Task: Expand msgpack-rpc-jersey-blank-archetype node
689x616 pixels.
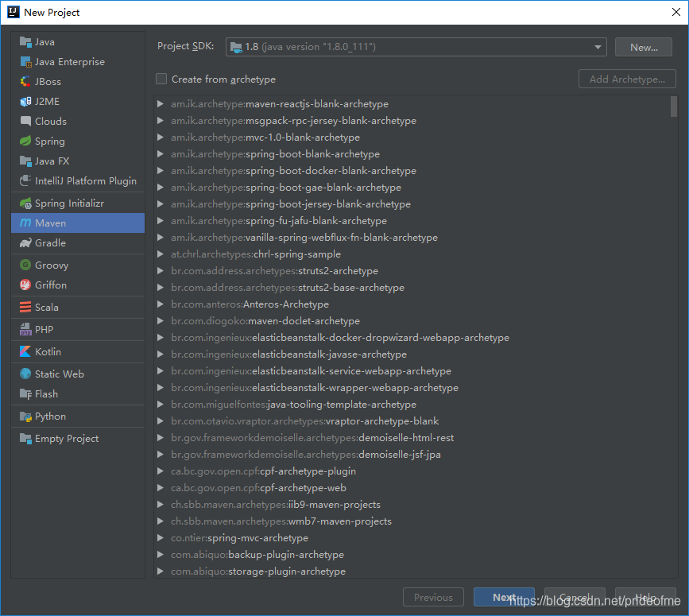Action: click(x=161, y=121)
